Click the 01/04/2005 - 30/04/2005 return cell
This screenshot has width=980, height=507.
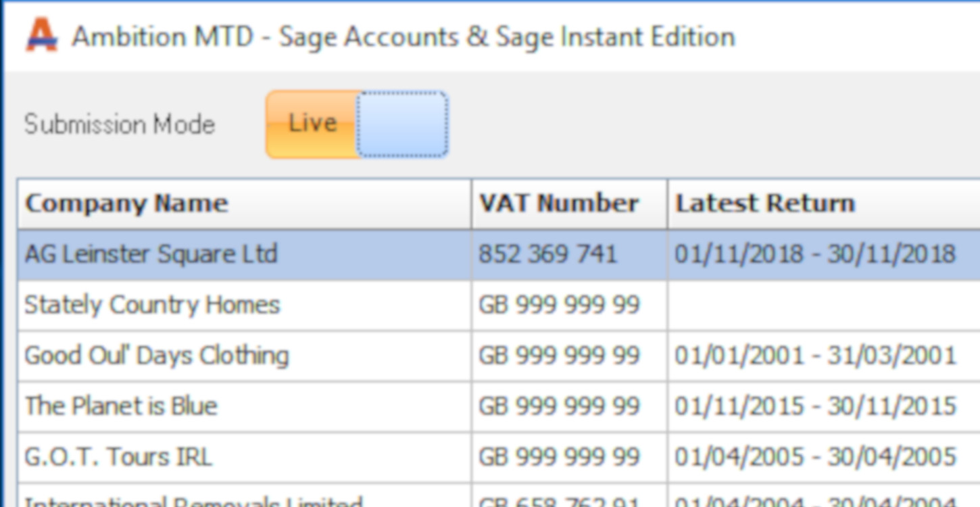(815, 457)
